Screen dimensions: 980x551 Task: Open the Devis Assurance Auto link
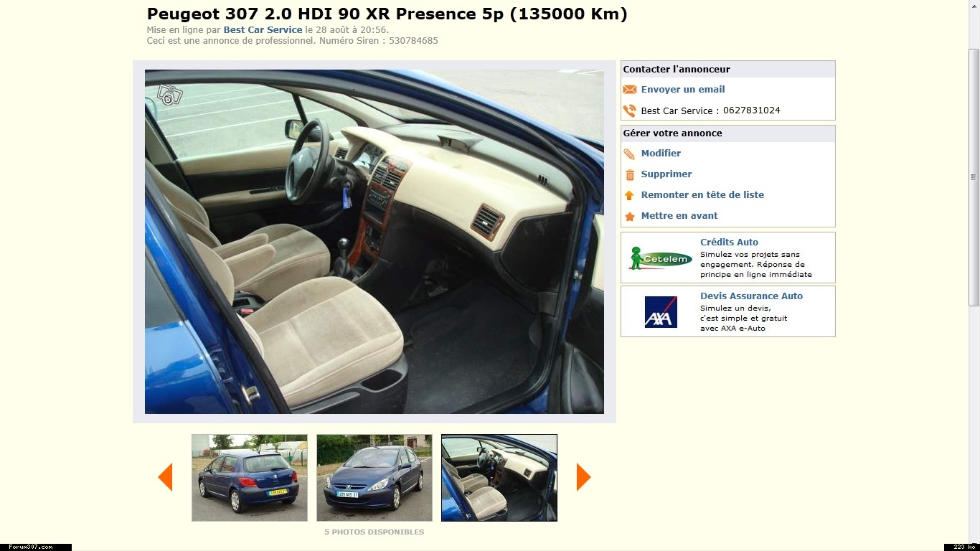pos(751,296)
